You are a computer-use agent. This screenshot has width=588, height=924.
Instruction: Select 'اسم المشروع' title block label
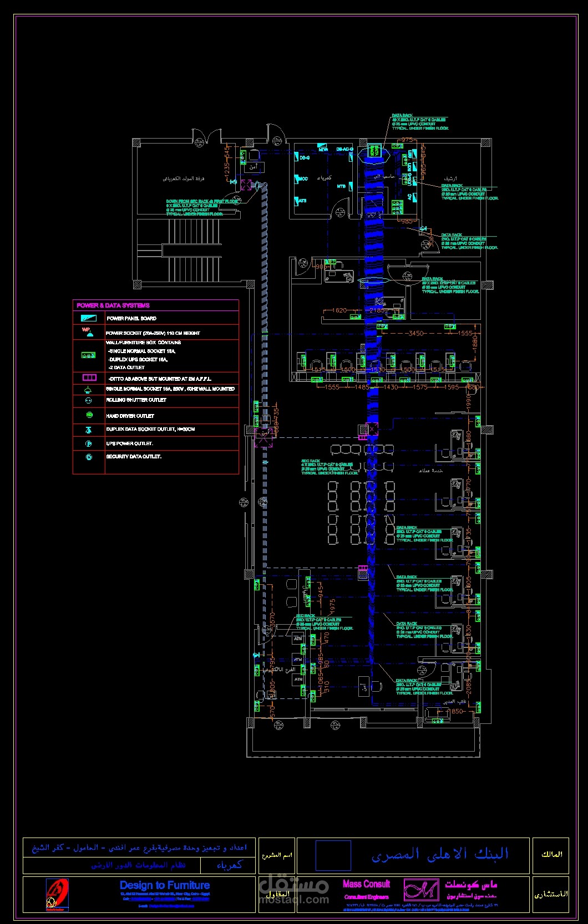(x=277, y=856)
